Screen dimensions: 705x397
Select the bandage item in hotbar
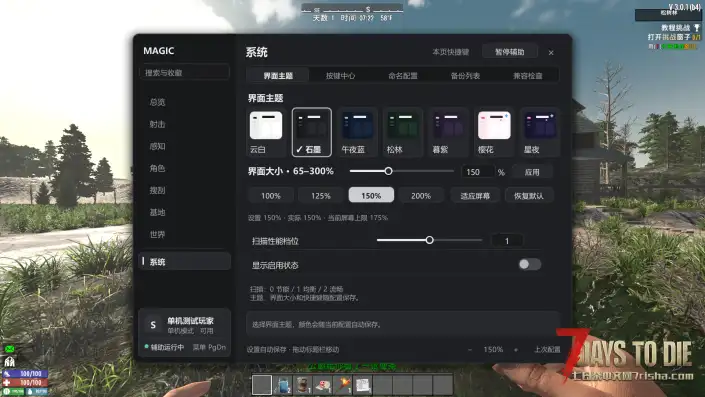click(x=323, y=385)
